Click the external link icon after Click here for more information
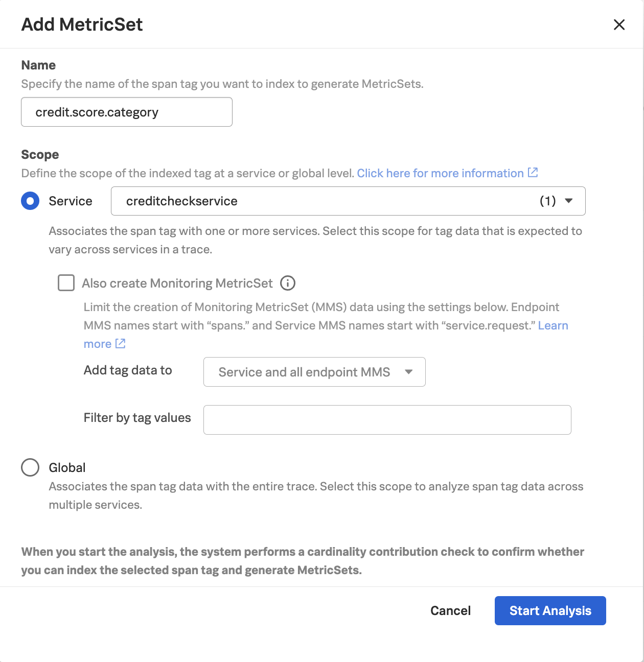644x662 pixels. 533,173
